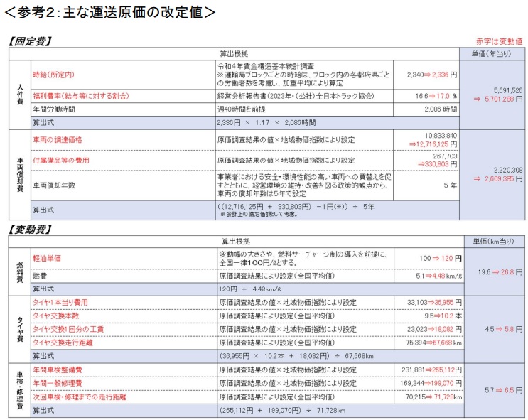Image resolution: width=528 pixels, height=420 pixels.
Task: Select the 時給(所定内) row label
Action: [53, 75]
